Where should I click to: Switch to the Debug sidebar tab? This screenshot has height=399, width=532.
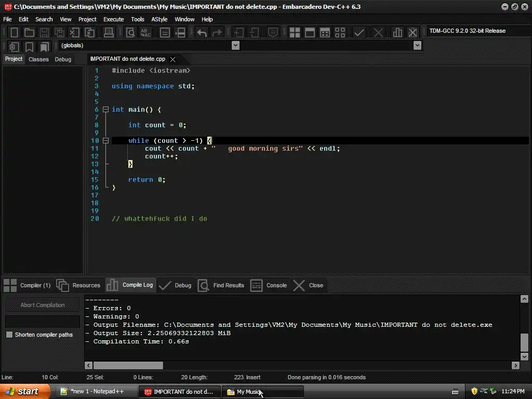[x=63, y=59]
